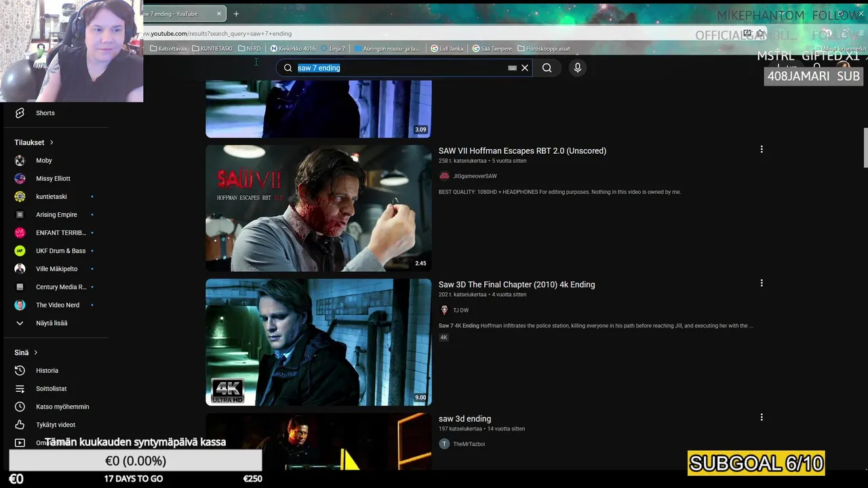This screenshot has width=868, height=488.
Task: Open the ENFANT TERRIBLE subscription entry
Action: click(x=60, y=232)
